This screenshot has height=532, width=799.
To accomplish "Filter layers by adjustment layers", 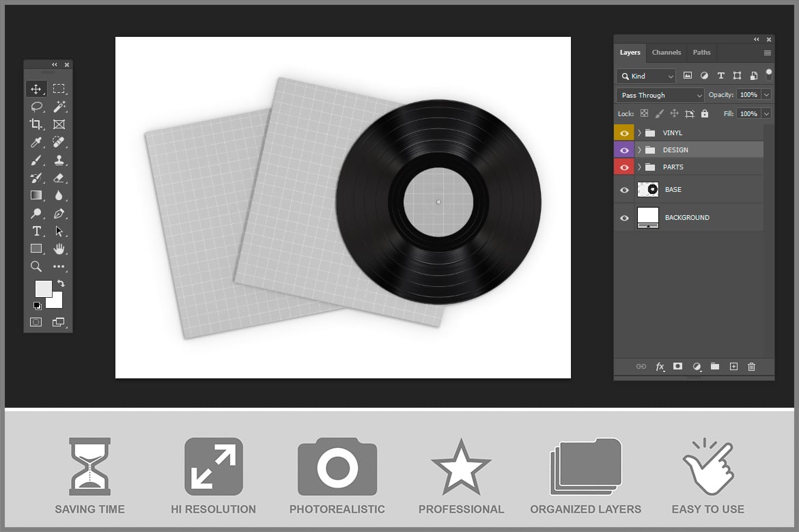I will pos(704,75).
